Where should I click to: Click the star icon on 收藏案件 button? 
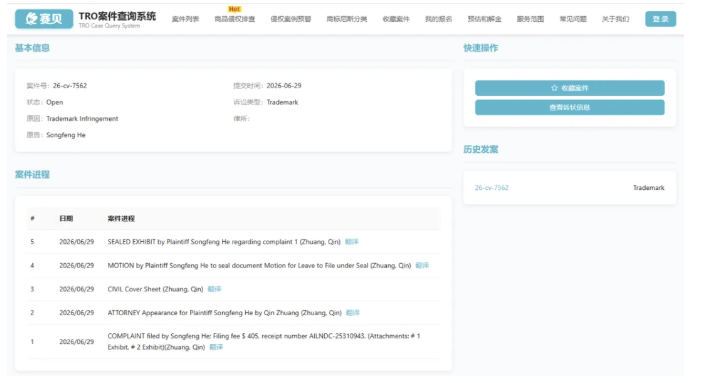(554, 88)
